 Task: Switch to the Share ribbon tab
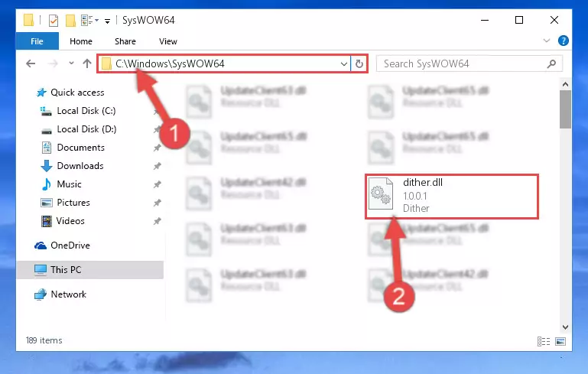(125, 41)
